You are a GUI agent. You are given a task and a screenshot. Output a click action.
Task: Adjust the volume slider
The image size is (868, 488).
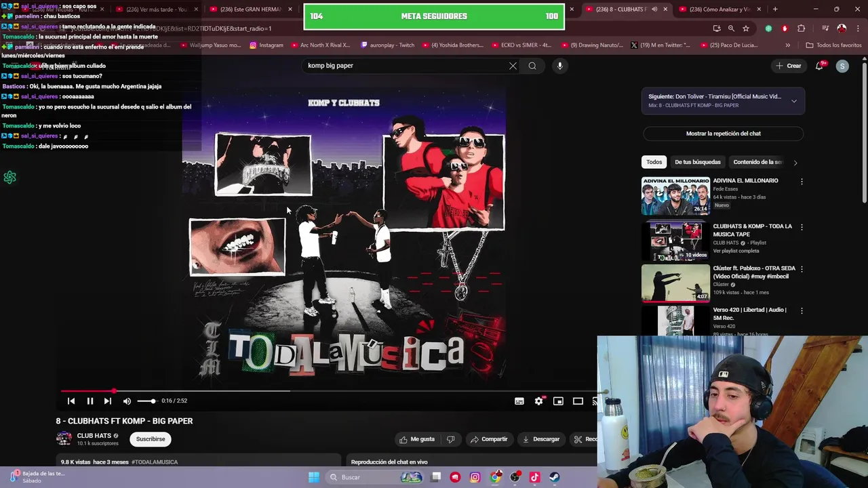(146, 401)
